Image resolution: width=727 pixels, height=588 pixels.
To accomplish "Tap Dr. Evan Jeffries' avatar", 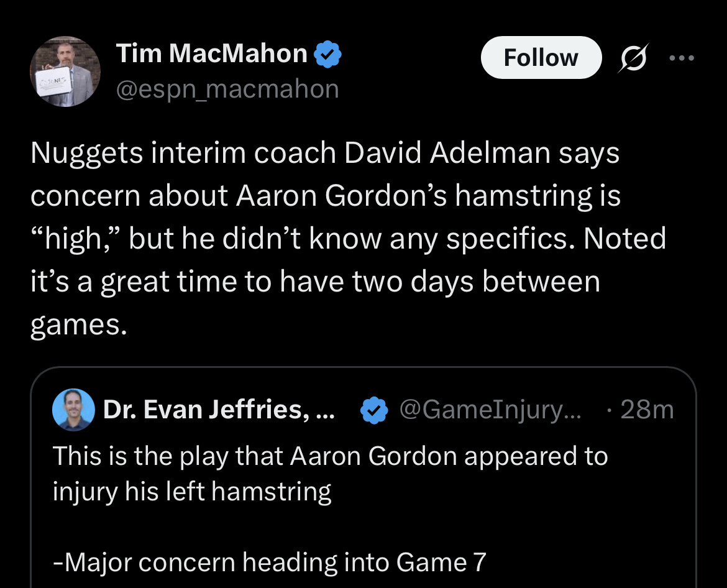I will coord(73,410).
